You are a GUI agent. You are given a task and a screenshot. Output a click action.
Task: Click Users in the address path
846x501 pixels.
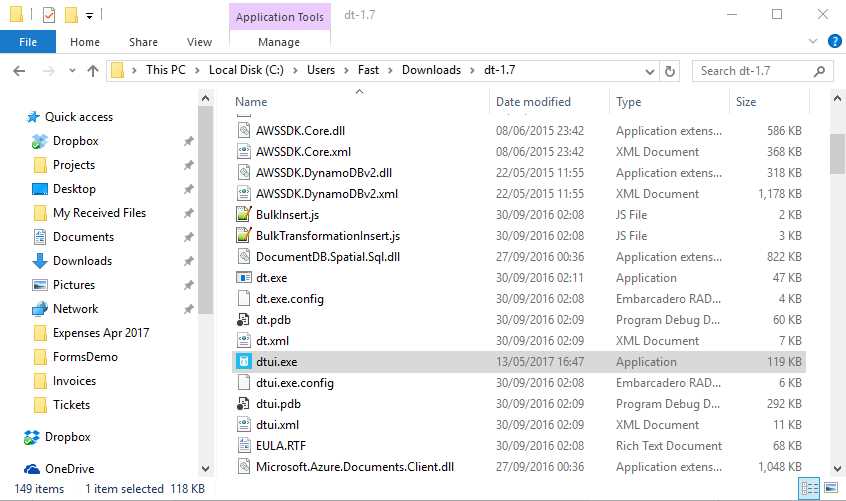coord(320,70)
